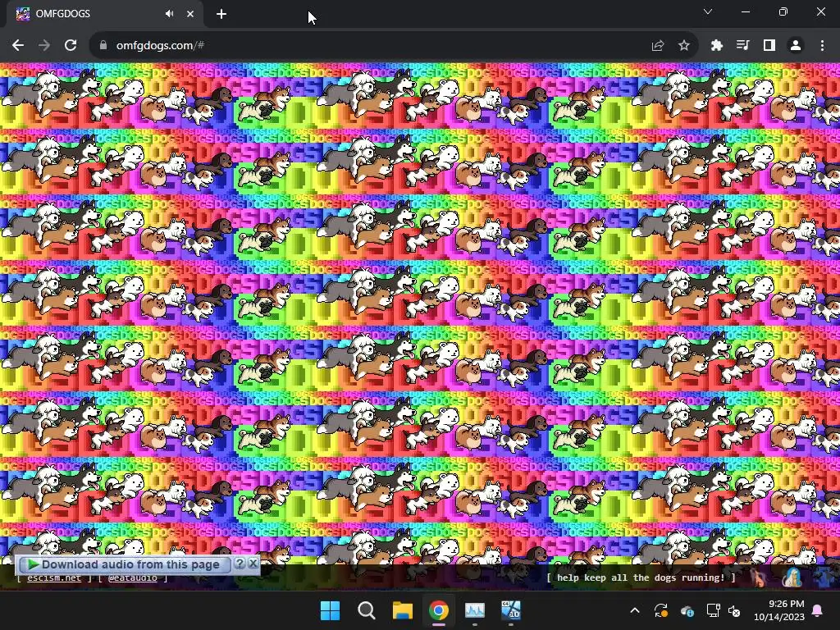This screenshot has height=630, width=840.
Task: Click the blue-haired figure icon in footer
Action: (x=793, y=577)
